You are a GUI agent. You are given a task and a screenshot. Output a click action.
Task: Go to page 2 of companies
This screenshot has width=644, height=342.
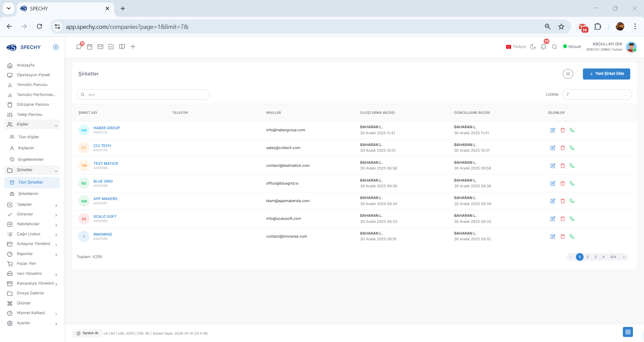[x=588, y=257]
